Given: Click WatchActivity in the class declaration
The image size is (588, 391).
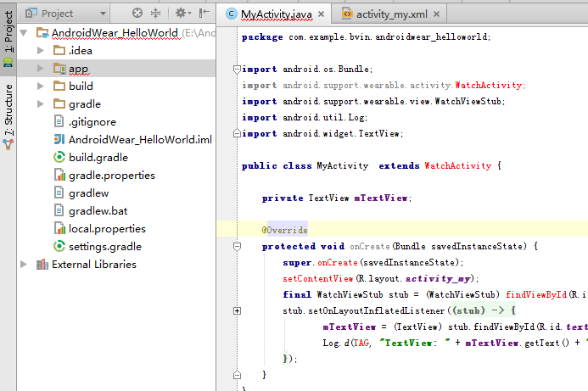Looking at the screenshot, I should pyautogui.click(x=458, y=165).
